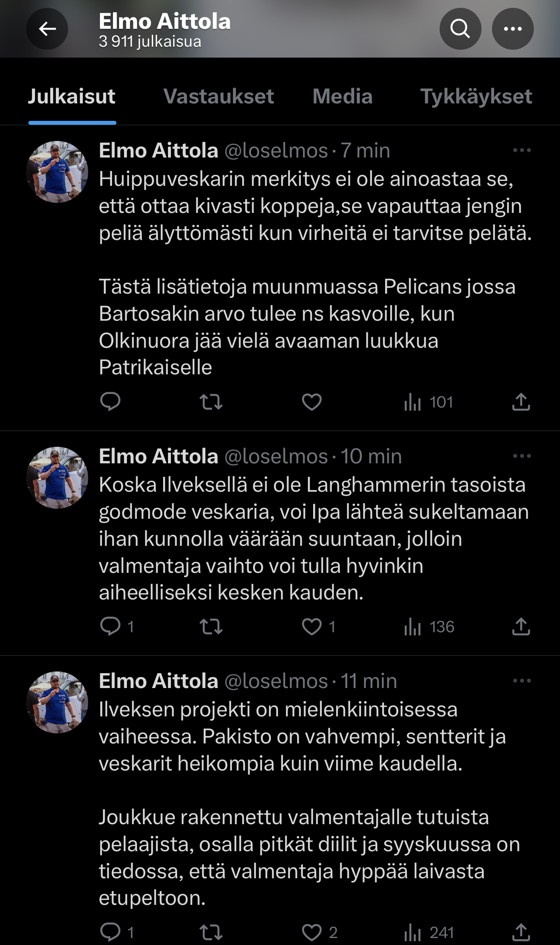Repost the Langhammer godmode veskari post
The width and height of the screenshot is (560, 945).
[x=211, y=627]
